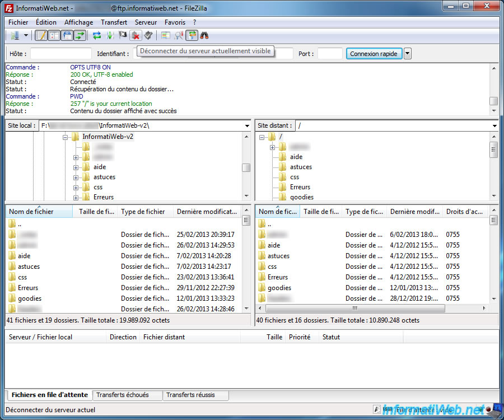Image resolution: width=504 pixels, height=420 pixels.
Task: Open the Transfert menu
Action: [x=114, y=22]
